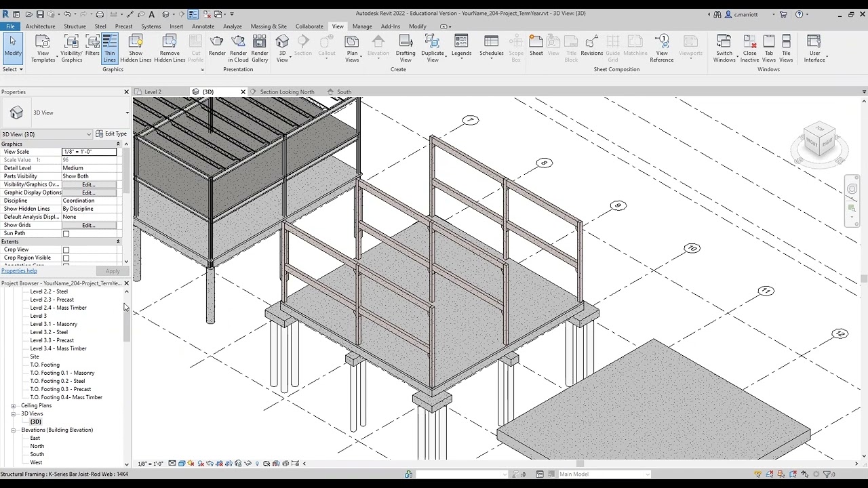Switch to the Manage ribbon tab
Screen dimensions: 868x488
pos(362,26)
